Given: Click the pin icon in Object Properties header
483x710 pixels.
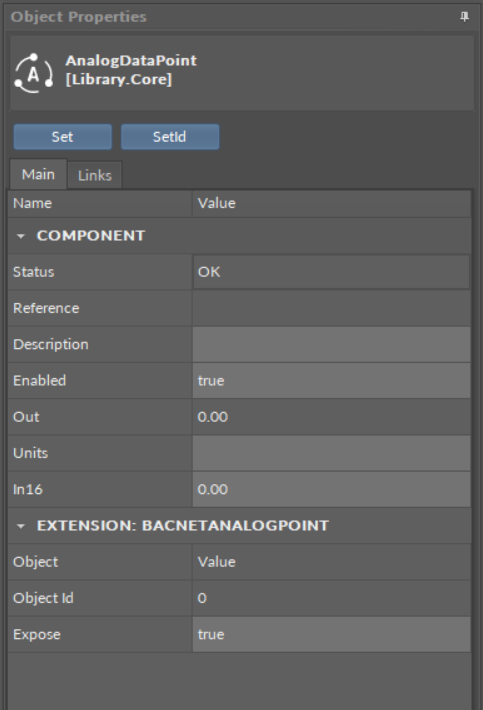Looking at the screenshot, I should tap(464, 17).
